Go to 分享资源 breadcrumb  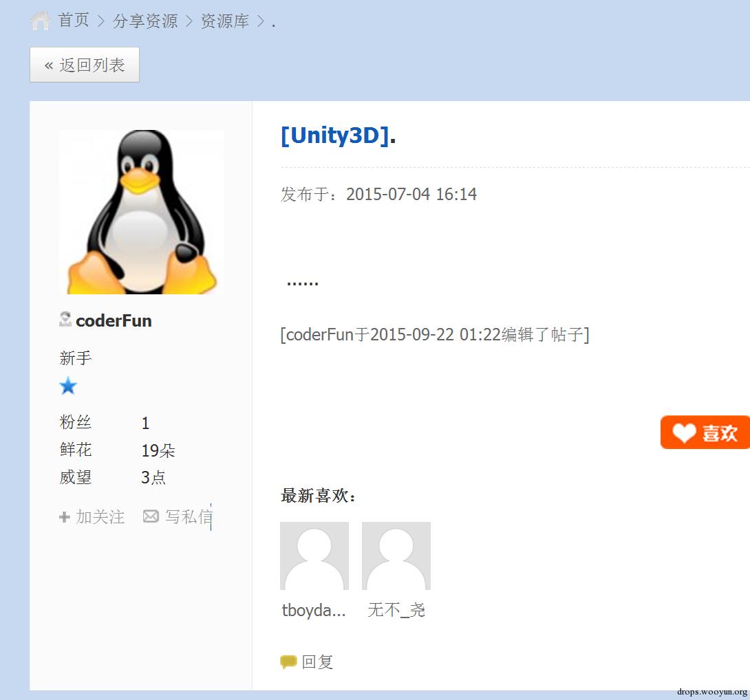(145, 21)
